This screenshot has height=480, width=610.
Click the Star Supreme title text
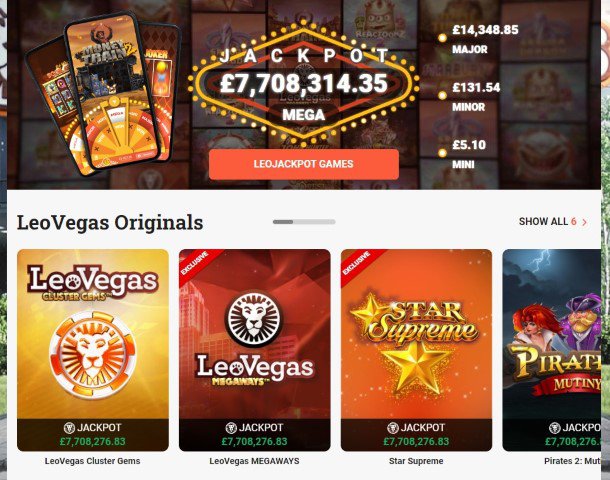click(x=416, y=461)
